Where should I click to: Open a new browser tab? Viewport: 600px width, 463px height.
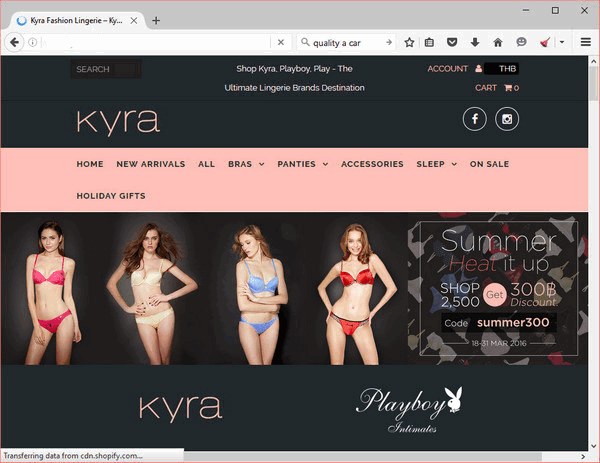click(156, 20)
